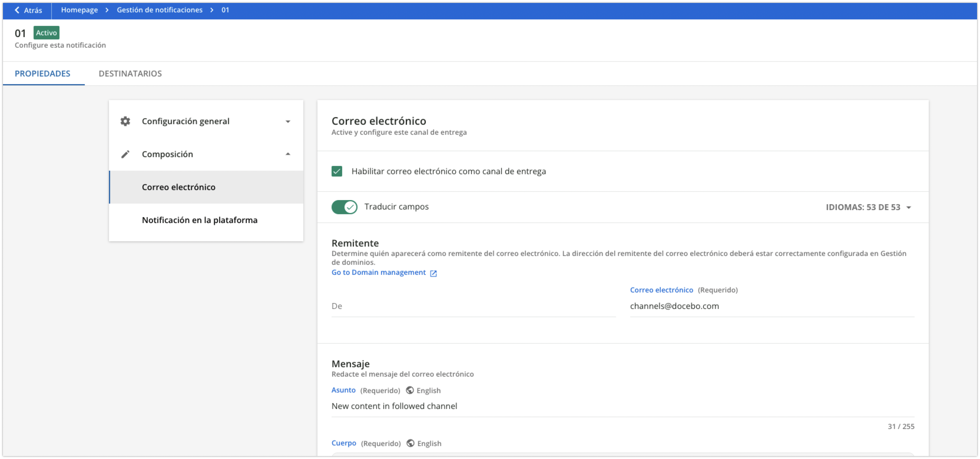
Task: Click the globe icon next to Cuerpo
Action: coord(410,443)
